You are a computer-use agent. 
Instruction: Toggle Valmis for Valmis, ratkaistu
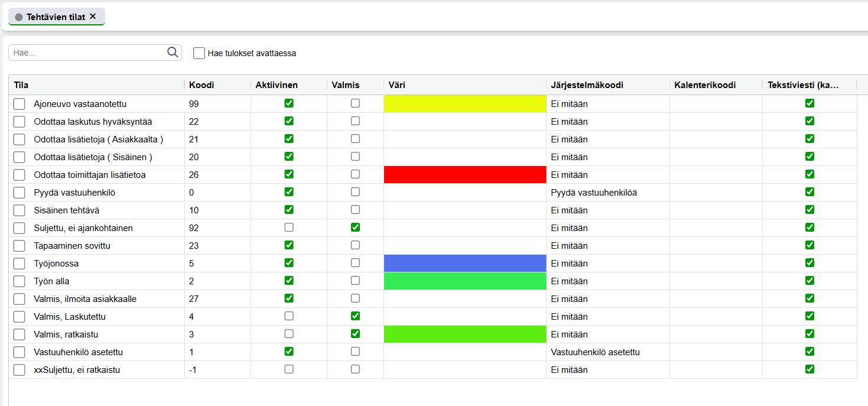click(x=355, y=333)
